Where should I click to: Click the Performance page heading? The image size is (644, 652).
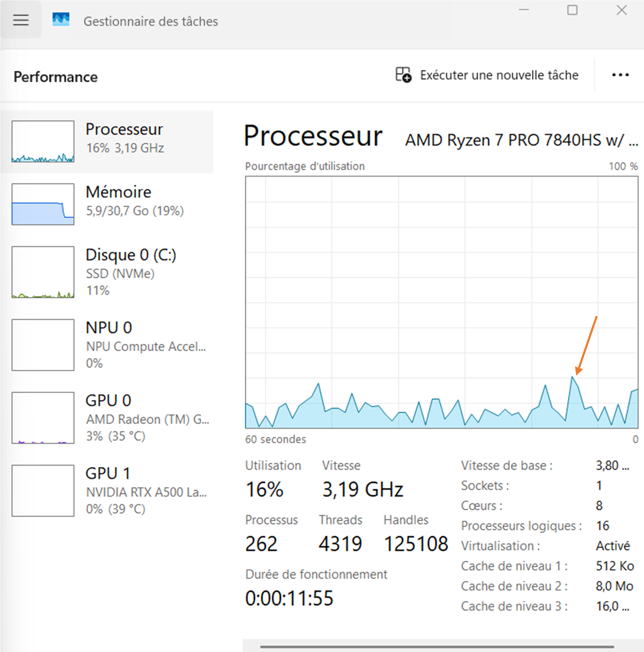point(56,77)
